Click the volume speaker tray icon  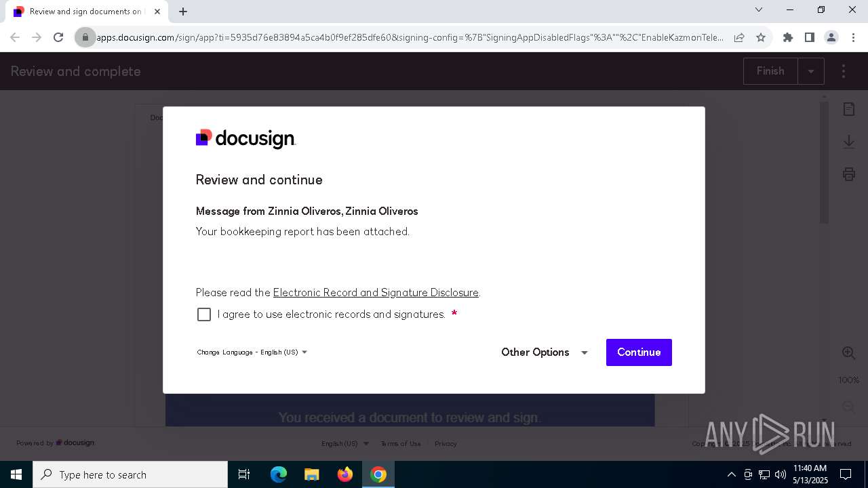coord(781,474)
